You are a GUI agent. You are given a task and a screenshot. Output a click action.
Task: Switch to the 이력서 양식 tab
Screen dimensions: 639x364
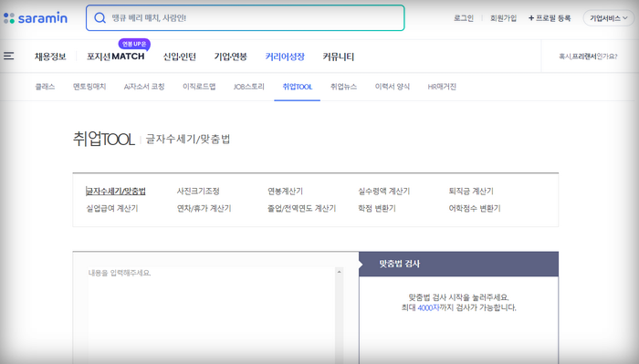click(392, 87)
